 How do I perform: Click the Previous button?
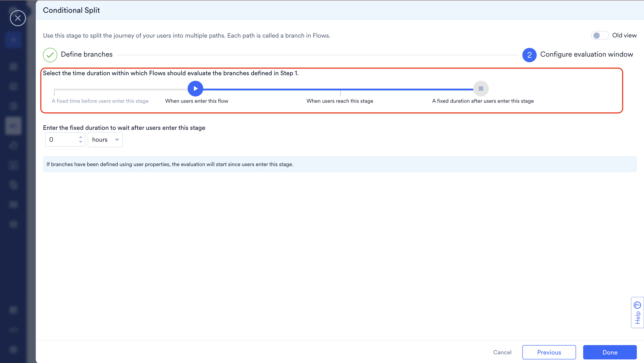[x=549, y=352]
